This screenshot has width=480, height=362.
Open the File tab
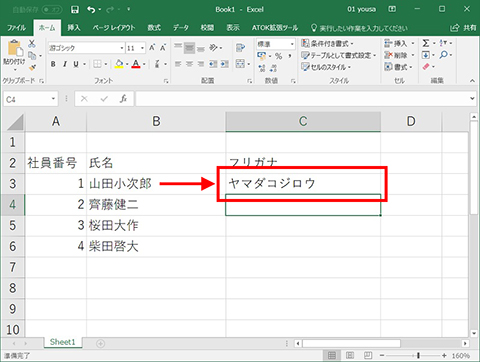(16, 28)
